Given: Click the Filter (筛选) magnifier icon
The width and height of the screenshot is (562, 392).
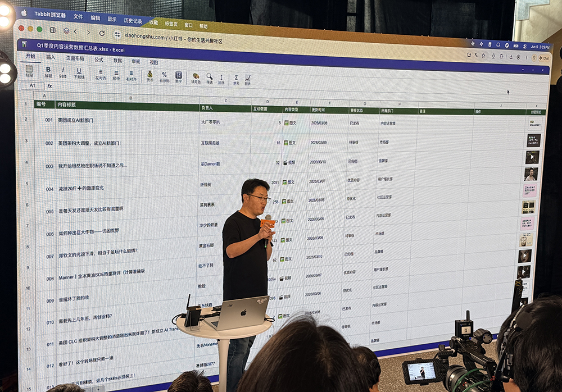Looking at the screenshot, I should 209,79.
